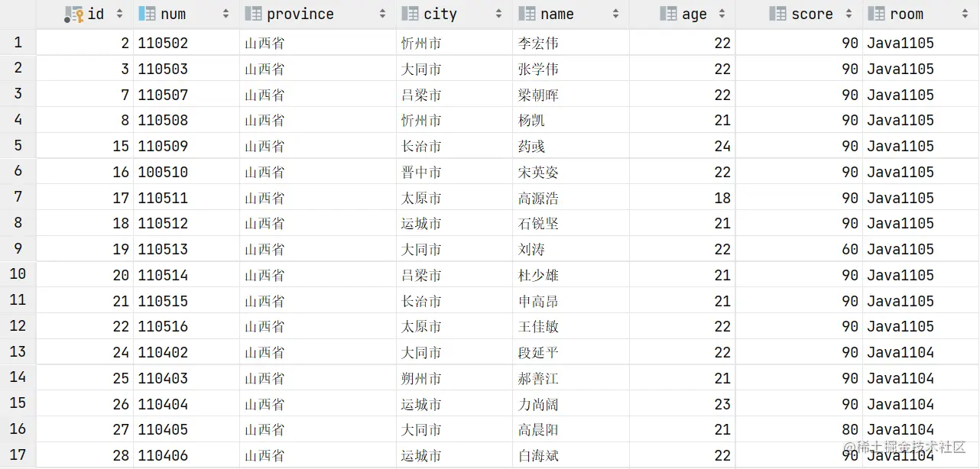
Task: Select the name cell 梁朝晖
Action: [x=538, y=95]
